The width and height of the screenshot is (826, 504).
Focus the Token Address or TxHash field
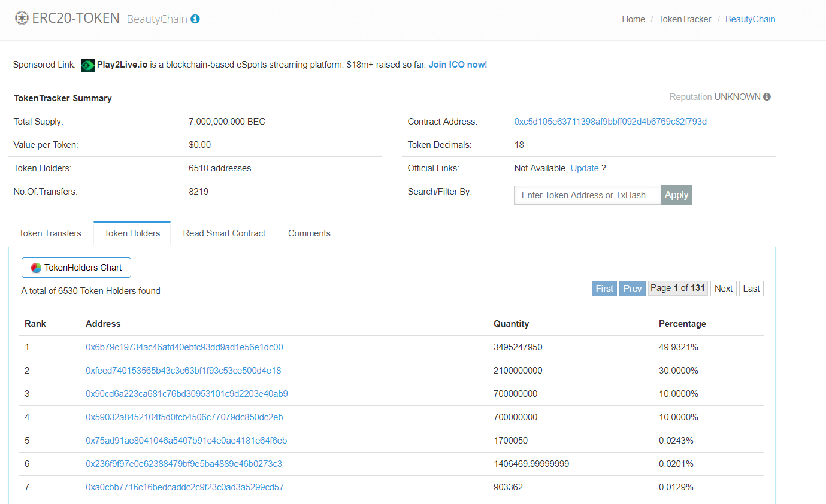tap(588, 195)
